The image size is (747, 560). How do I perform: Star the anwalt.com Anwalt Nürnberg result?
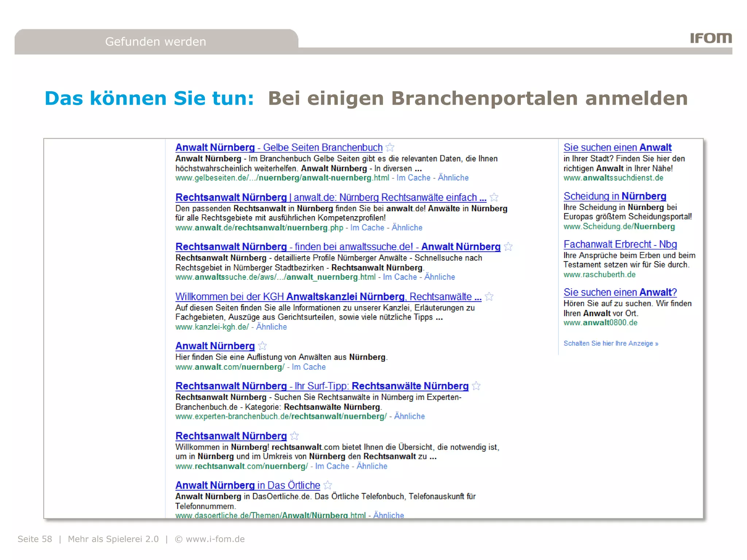point(262,346)
